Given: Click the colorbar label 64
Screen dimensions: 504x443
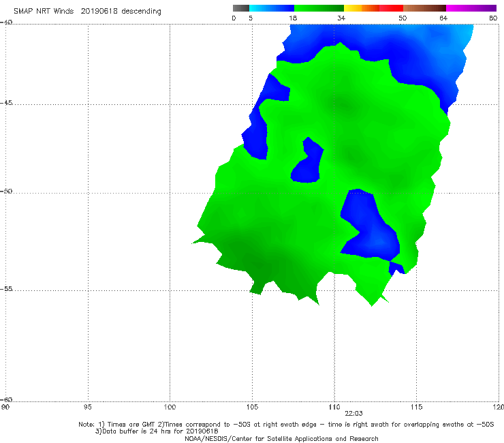Looking at the screenshot, I should tap(443, 18).
